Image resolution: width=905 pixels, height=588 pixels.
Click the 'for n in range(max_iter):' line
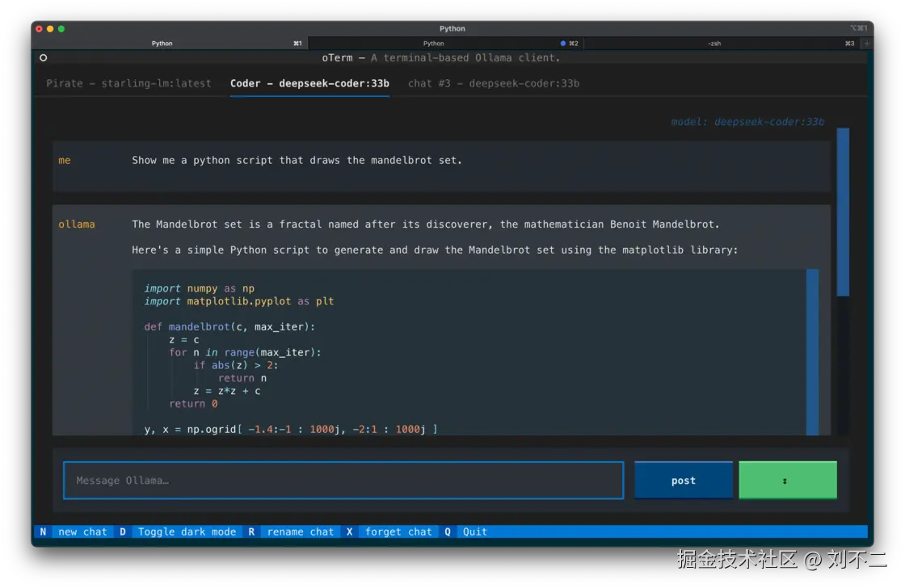tap(246, 353)
